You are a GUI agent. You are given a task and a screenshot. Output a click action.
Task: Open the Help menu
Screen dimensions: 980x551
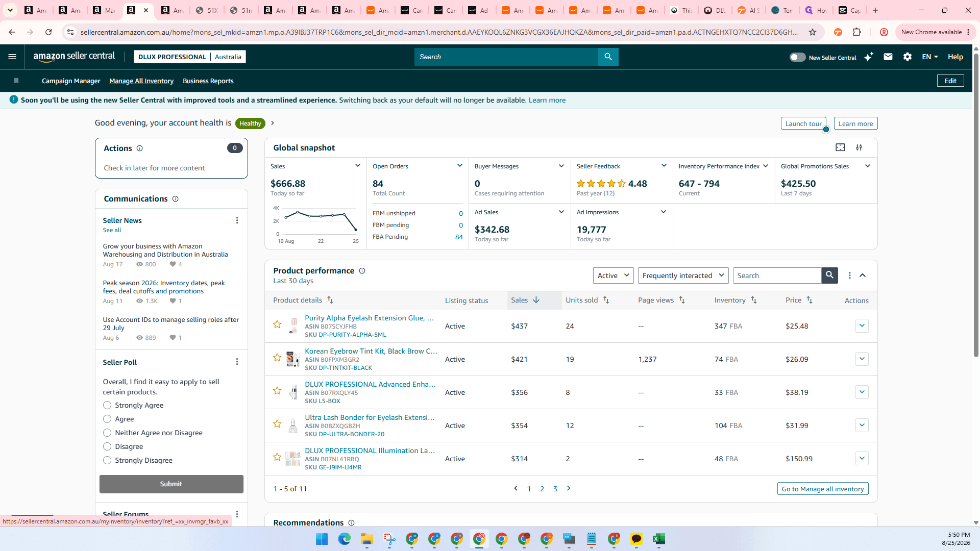(955, 57)
